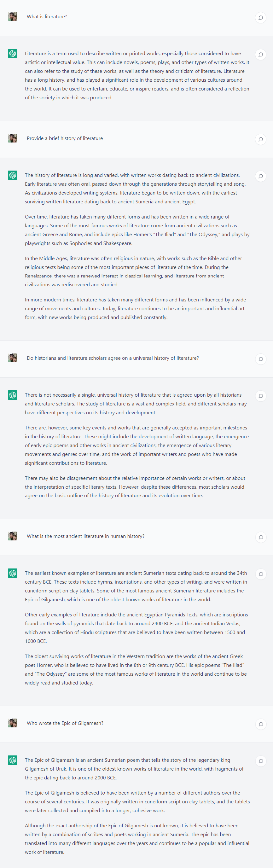Click user avatar next to "Provide a brief history" prompt
Viewport: 273px width, 868px height.
point(13,138)
